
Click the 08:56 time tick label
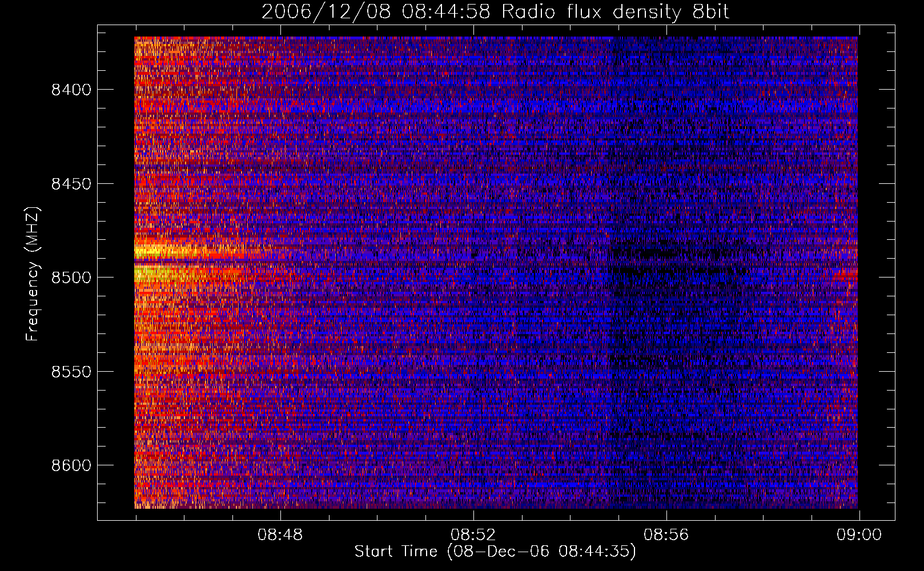(x=666, y=535)
